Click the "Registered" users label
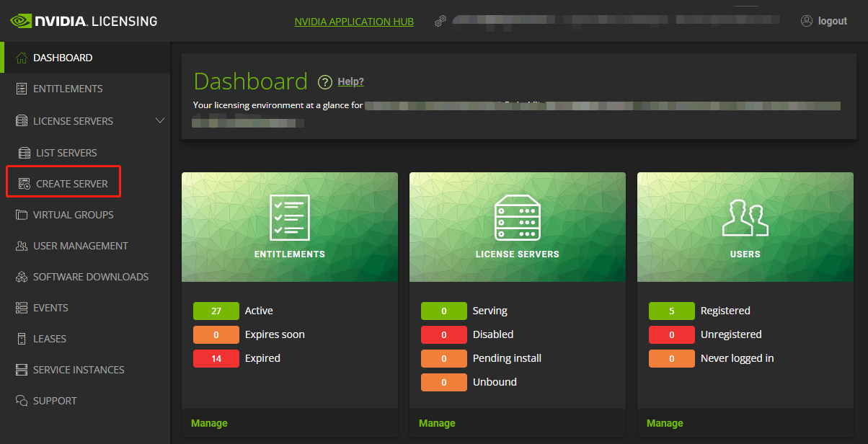Viewport: 868px width, 444px height. [x=725, y=311]
